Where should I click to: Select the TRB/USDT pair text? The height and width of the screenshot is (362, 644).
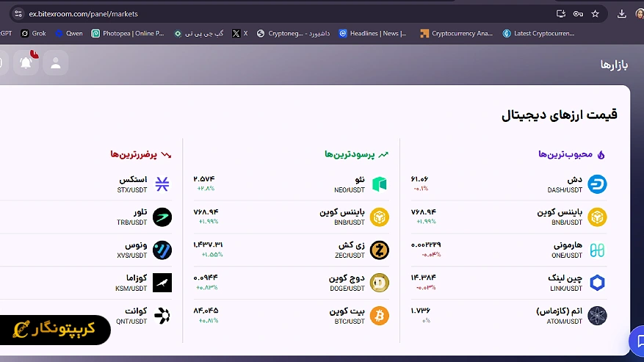click(132, 222)
